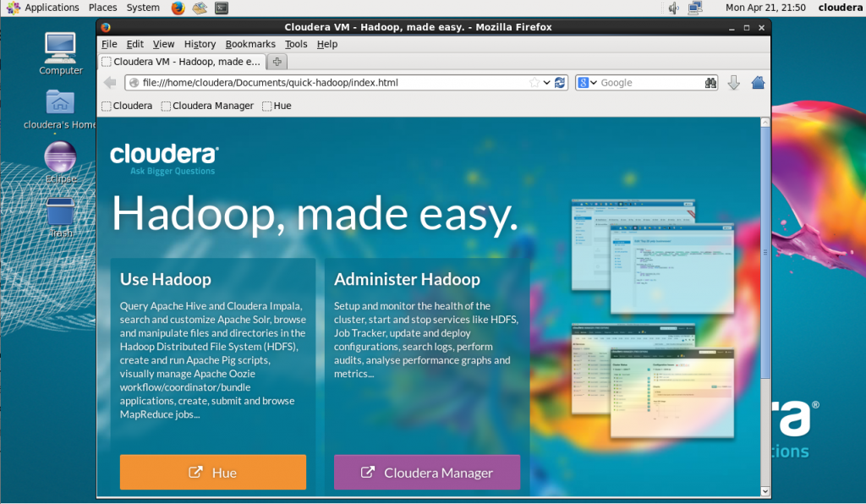866x504 pixels.
Task: Open the Cloudera bookmark in bookmarks toolbar
Action: 127,106
